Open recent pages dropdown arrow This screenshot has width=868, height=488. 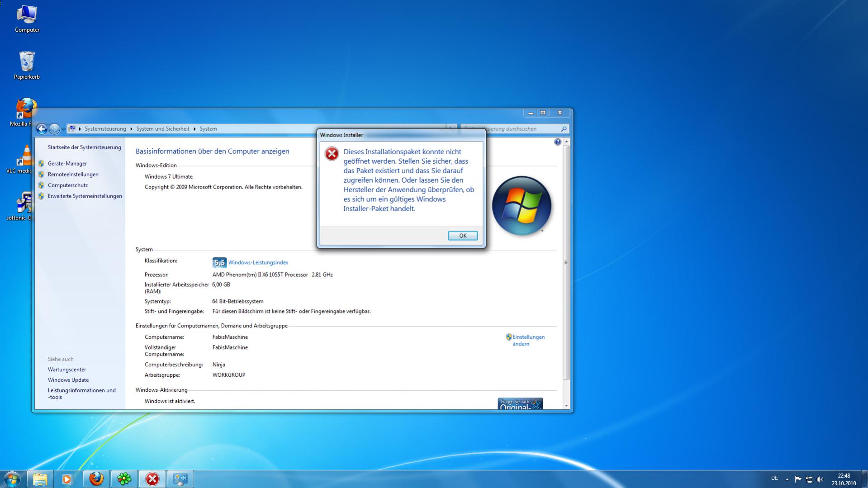pyautogui.click(x=63, y=129)
